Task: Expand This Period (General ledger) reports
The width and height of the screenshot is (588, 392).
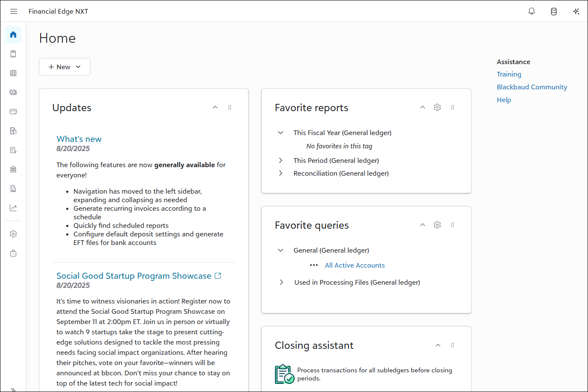Action: (x=281, y=160)
